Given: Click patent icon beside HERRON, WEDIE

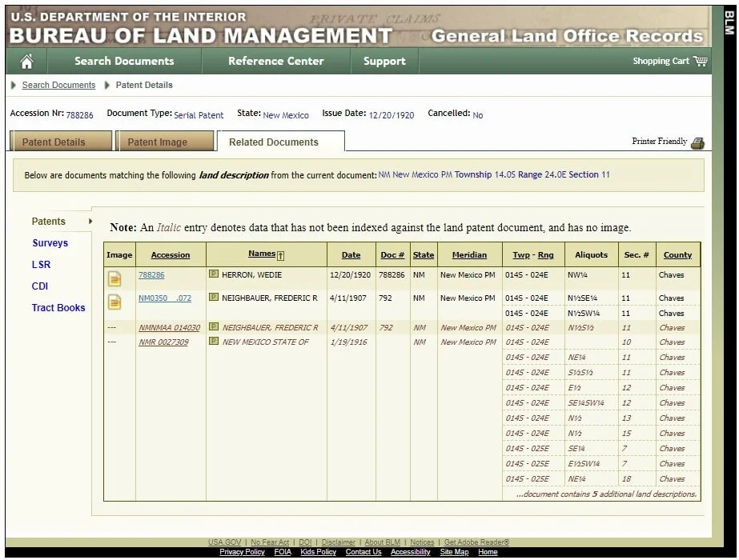Looking at the screenshot, I should [x=214, y=274].
